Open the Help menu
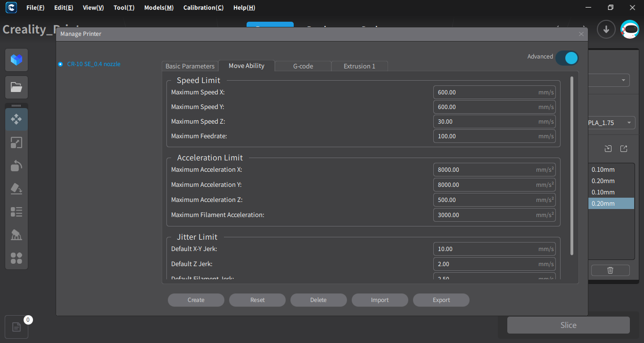Image resolution: width=644 pixels, height=343 pixels. pyautogui.click(x=244, y=8)
